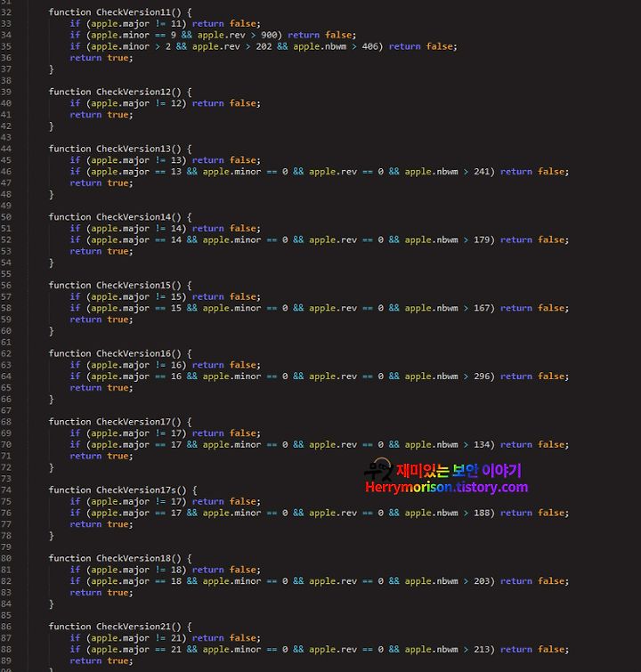This screenshot has height=672, width=641.
Task: Click line number 44 in the gutter
Action: coord(6,149)
